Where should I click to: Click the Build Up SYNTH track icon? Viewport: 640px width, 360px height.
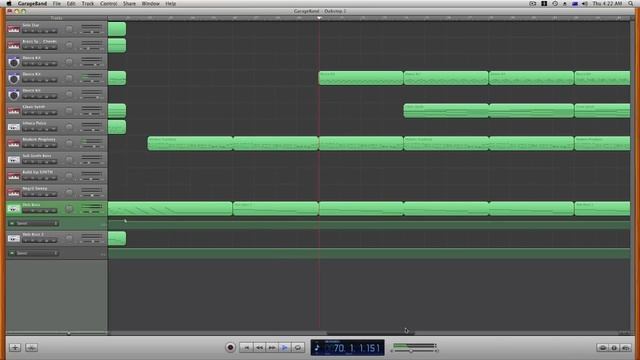[x=13, y=176]
